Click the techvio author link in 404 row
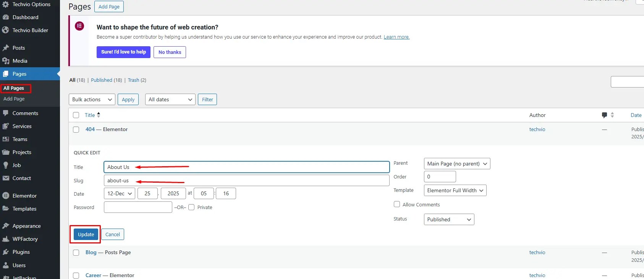Viewport: 644px width, 279px height. (x=537, y=129)
